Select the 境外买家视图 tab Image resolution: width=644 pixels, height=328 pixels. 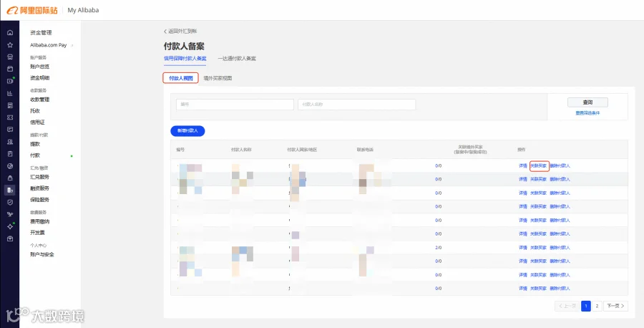[218, 78]
